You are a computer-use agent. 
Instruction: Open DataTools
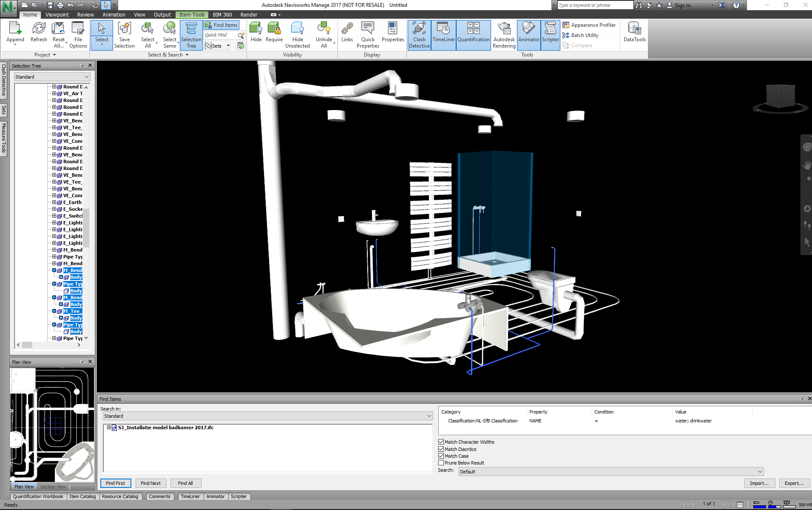click(634, 32)
